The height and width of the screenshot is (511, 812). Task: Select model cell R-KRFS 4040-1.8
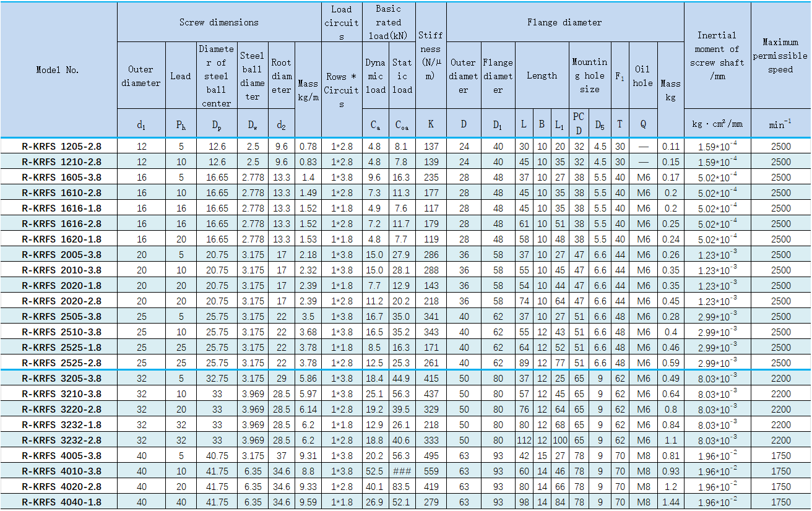coord(61,502)
